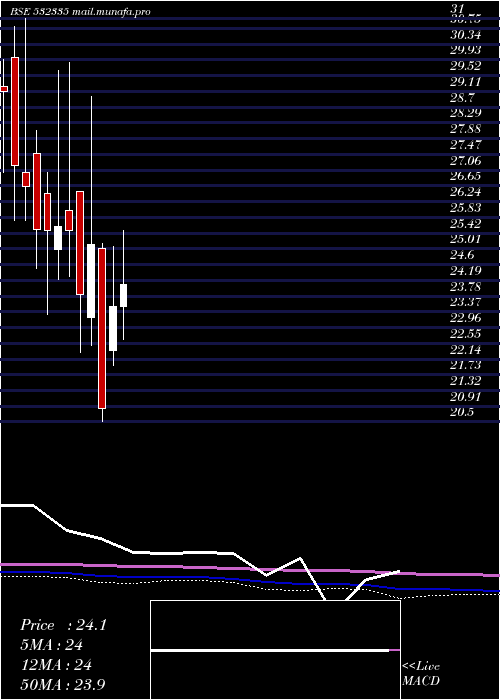Select the 25.01 price axis label
The image size is (500, 700).
[x=465, y=239]
